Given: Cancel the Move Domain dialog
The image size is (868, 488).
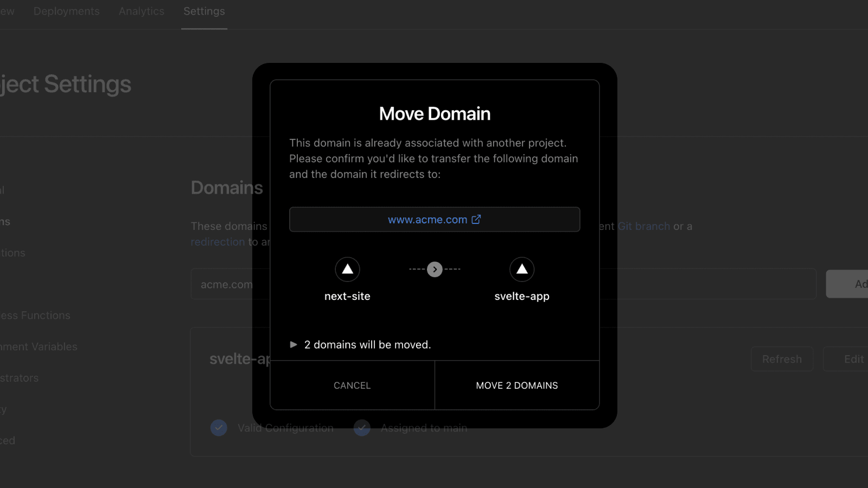Looking at the screenshot, I should (x=352, y=386).
